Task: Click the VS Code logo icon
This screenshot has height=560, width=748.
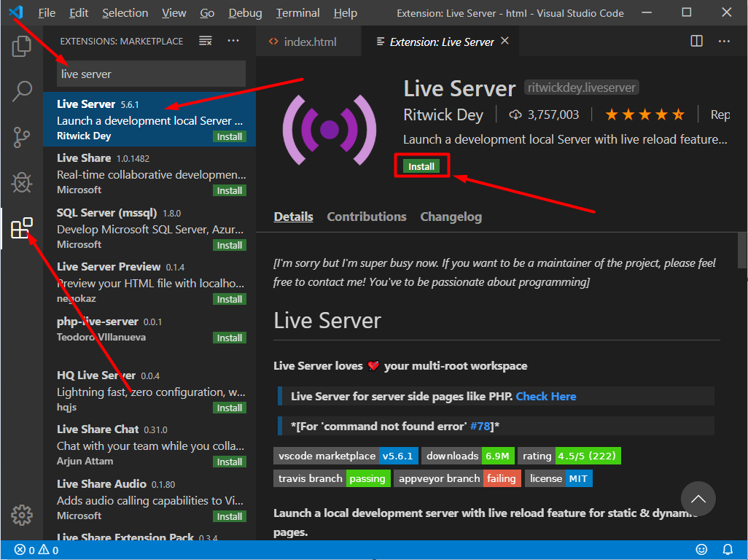Action: point(16,12)
